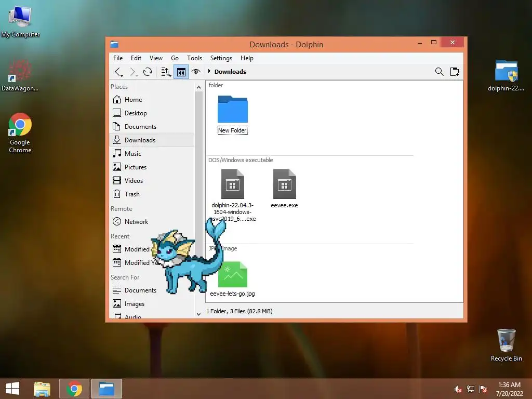Click the New Folder name label

(232, 130)
